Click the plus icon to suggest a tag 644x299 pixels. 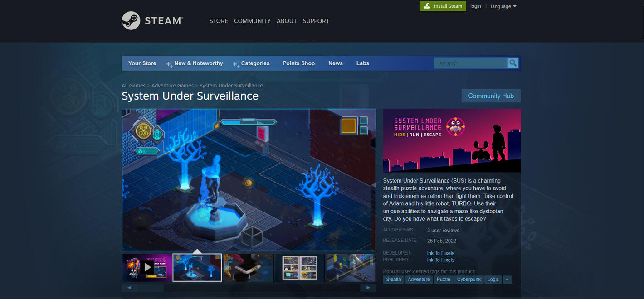(507, 280)
